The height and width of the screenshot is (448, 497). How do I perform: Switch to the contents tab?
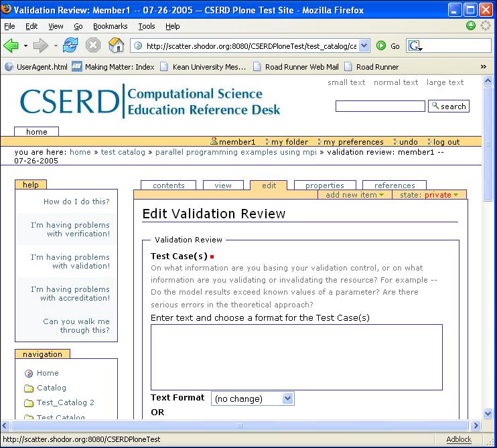168,185
